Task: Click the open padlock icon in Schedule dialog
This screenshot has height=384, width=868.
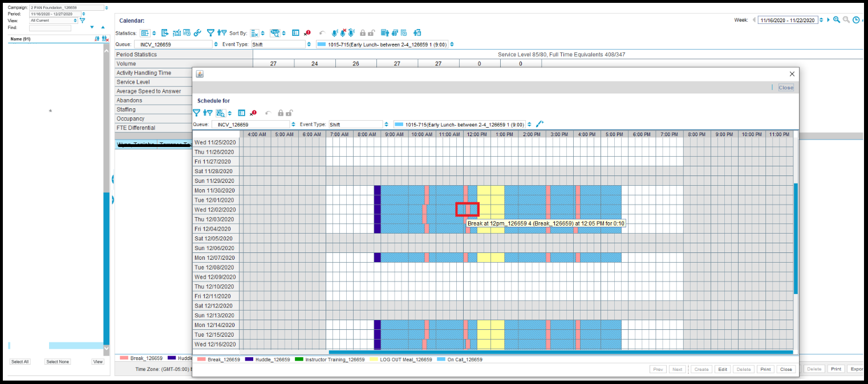Action: [x=289, y=113]
